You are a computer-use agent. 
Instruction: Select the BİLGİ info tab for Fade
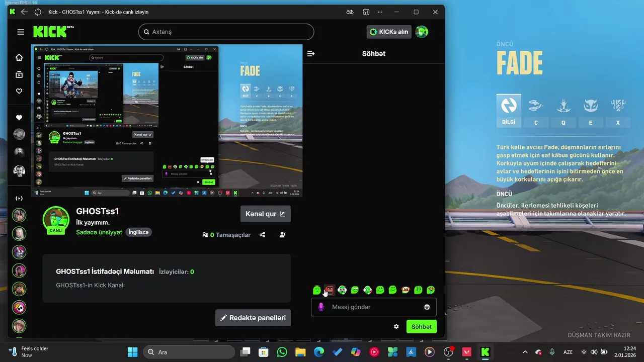pos(509,111)
